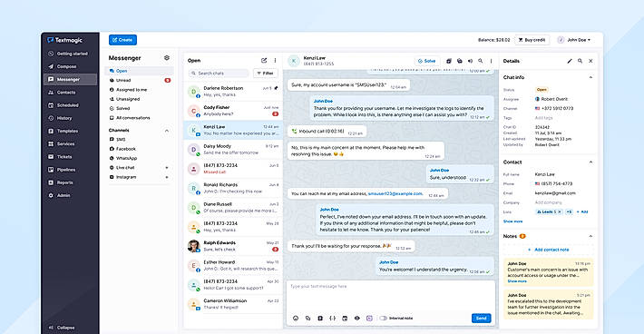Screen dimensions: 644x334
Task: Click the Search chats field
Action: [219, 74]
